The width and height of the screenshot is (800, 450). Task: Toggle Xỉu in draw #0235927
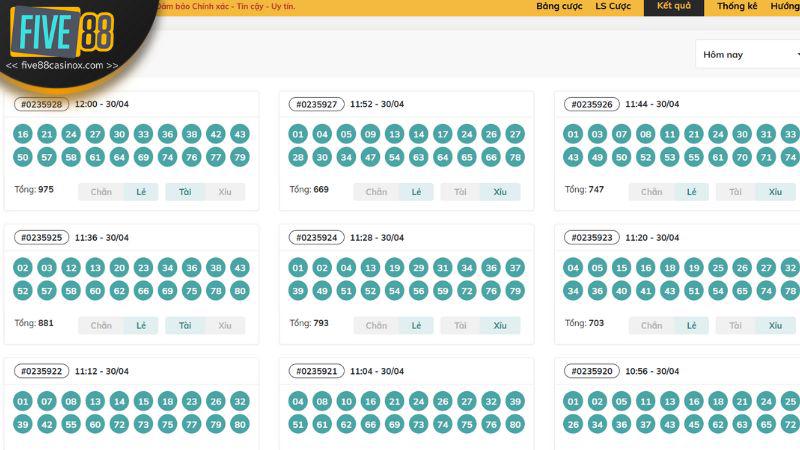coord(500,192)
